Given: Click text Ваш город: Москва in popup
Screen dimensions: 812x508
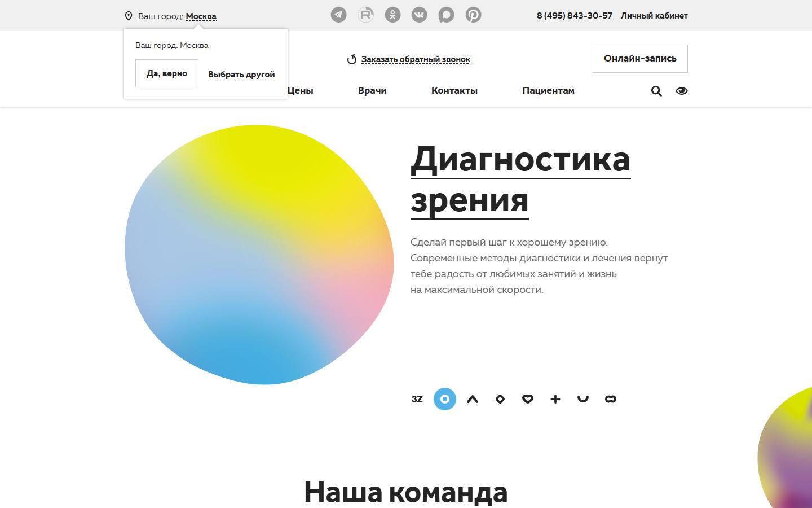Looking at the screenshot, I should (172, 45).
